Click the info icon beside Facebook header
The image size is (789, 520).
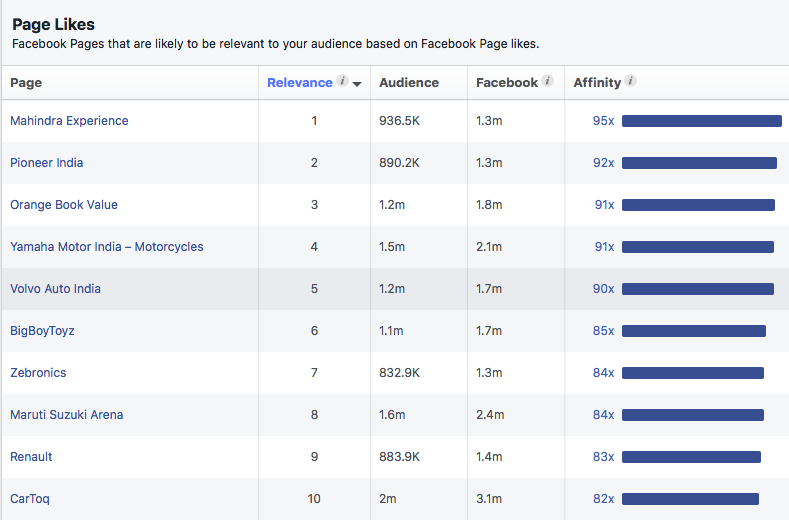[547, 81]
